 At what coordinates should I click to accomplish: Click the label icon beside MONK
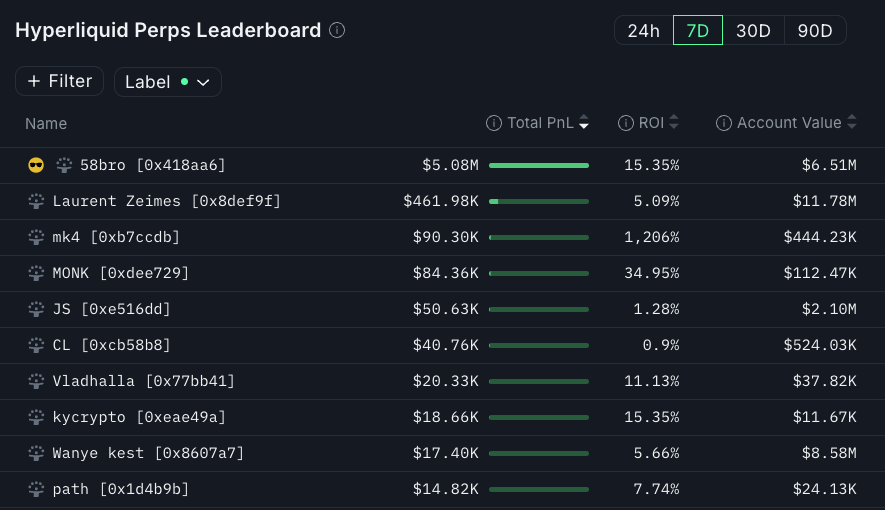[x=36, y=273]
